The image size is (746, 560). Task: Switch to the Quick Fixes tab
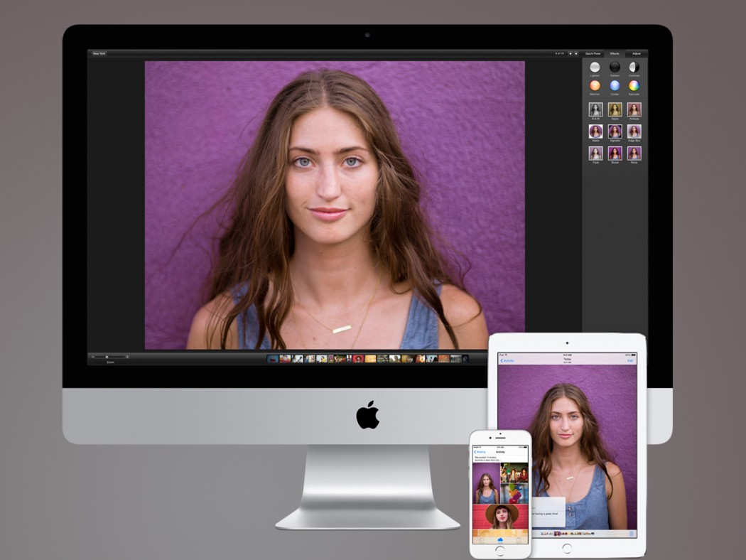pos(593,53)
